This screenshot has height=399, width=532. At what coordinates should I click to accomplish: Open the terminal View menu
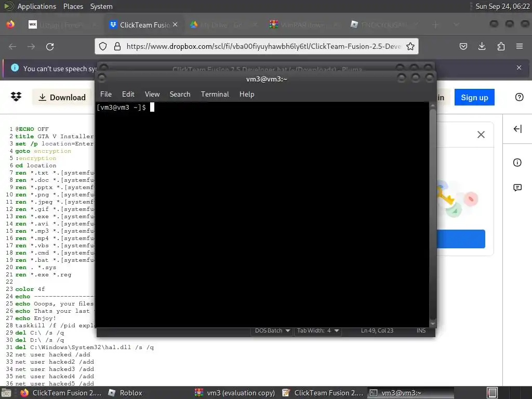(152, 94)
